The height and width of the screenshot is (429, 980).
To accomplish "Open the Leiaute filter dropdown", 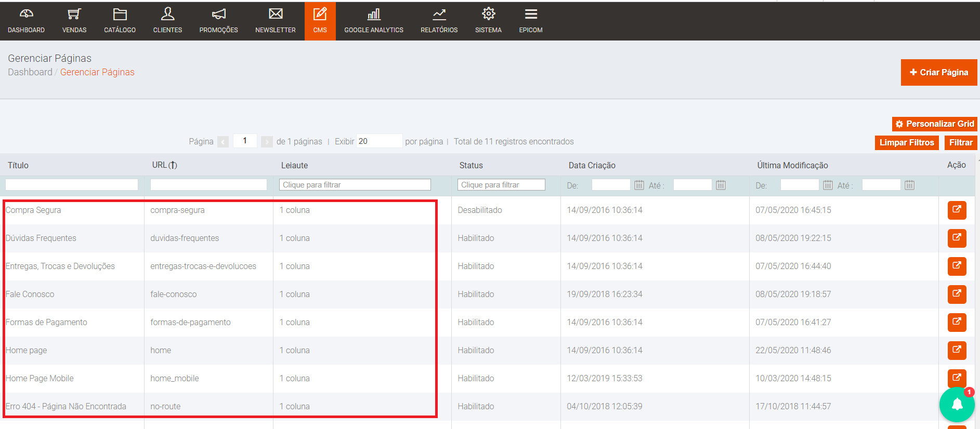I will tap(355, 185).
